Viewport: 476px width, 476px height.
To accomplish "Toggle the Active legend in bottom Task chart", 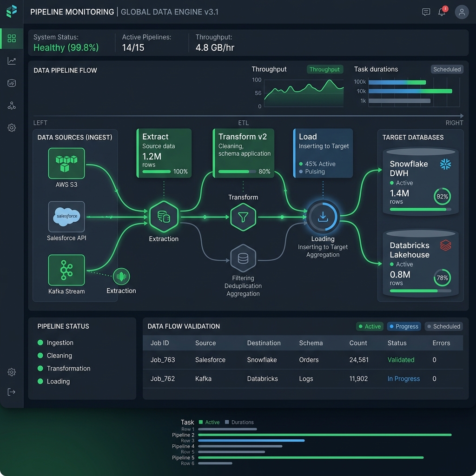I will coord(209,422).
